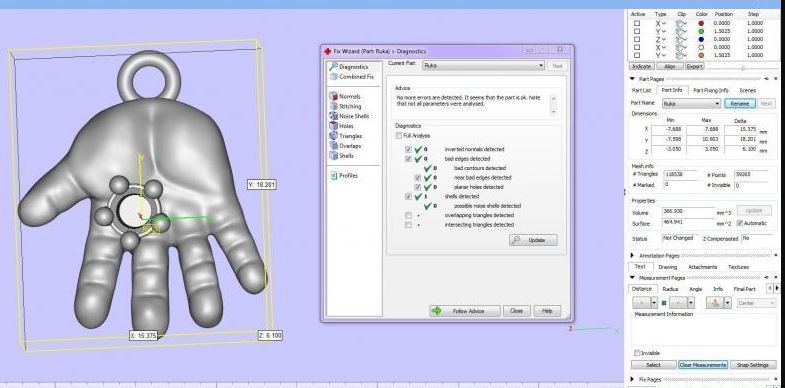
Task: Expand the Annotation Pages section
Action: click(x=632, y=255)
